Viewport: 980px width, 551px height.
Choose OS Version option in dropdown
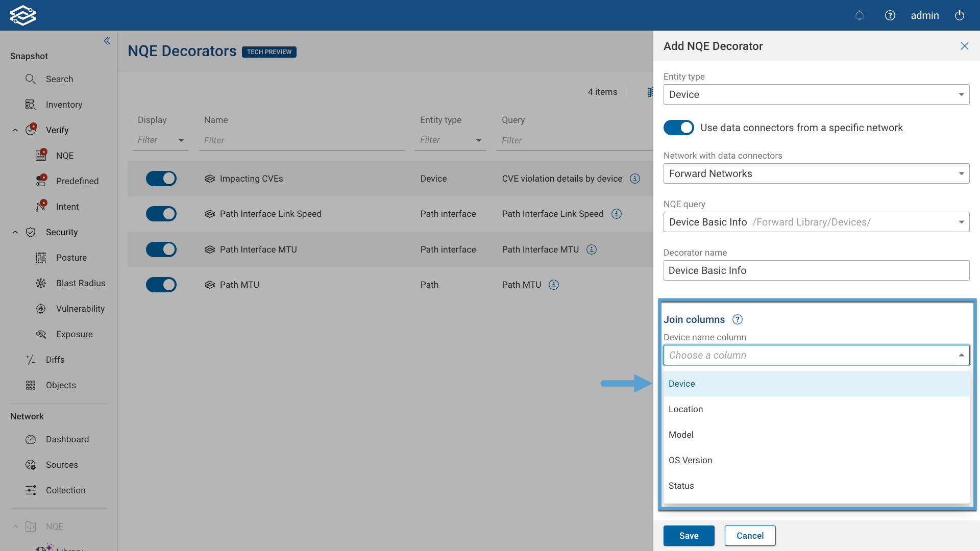pyautogui.click(x=690, y=460)
